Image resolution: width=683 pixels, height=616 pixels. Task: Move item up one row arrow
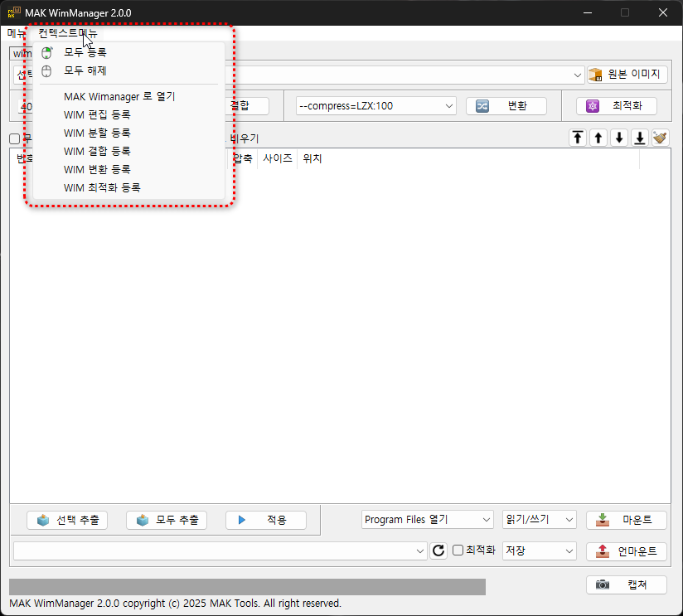[x=598, y=138]
